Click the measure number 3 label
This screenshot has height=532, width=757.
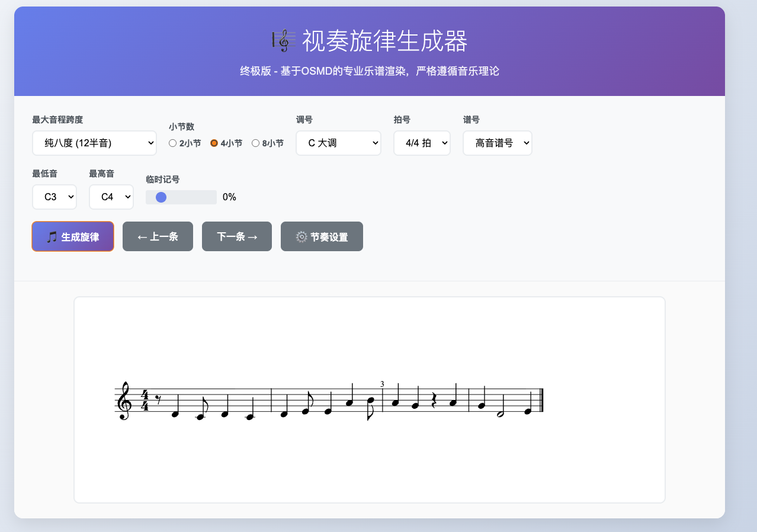point(382,384)
